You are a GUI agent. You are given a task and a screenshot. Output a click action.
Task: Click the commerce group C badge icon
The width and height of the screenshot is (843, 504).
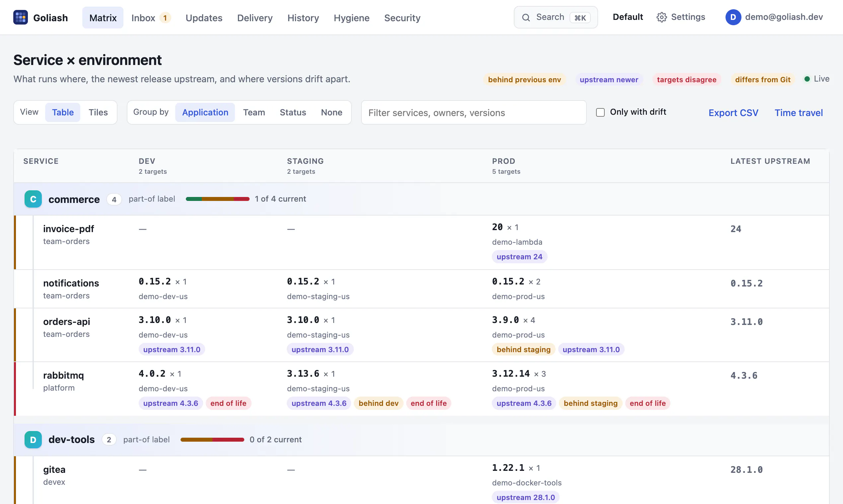tap(33, 199)
